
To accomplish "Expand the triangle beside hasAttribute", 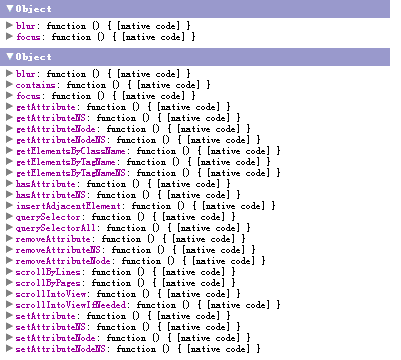I will click(9, 183).
